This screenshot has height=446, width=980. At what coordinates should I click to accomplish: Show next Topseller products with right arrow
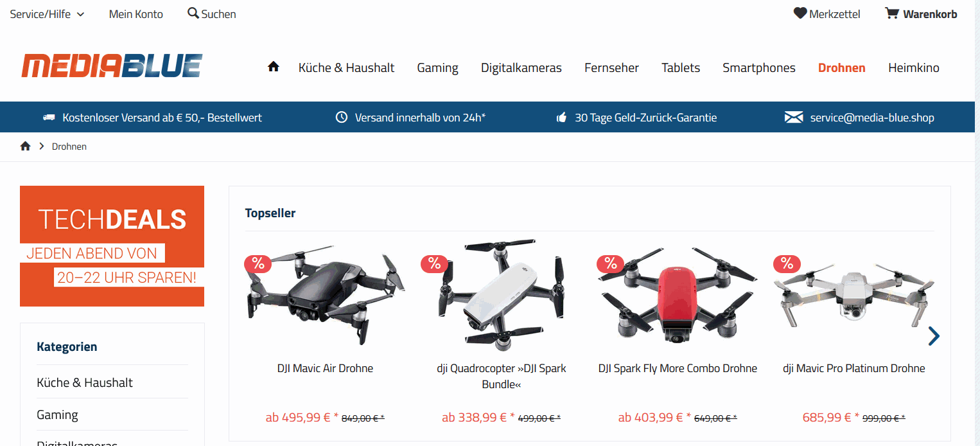coord(934,335)
